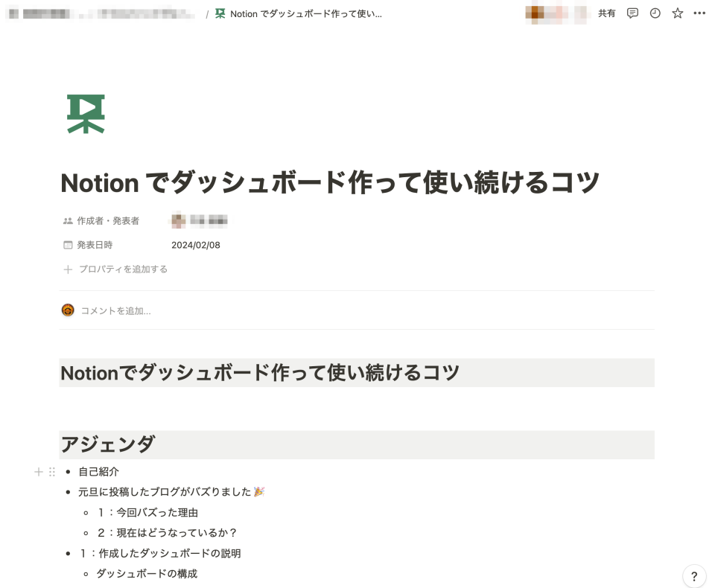Open the 発表日時 date value 2024/02/08
Viewport: 715px width, 588px height.
196,244
